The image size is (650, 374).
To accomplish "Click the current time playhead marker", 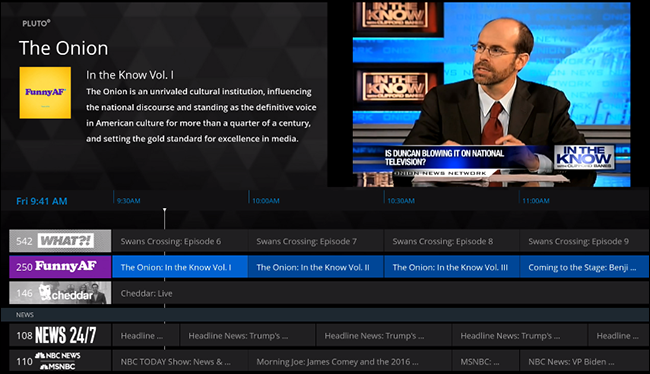I will pyautogui.click(x=165, y=211).
